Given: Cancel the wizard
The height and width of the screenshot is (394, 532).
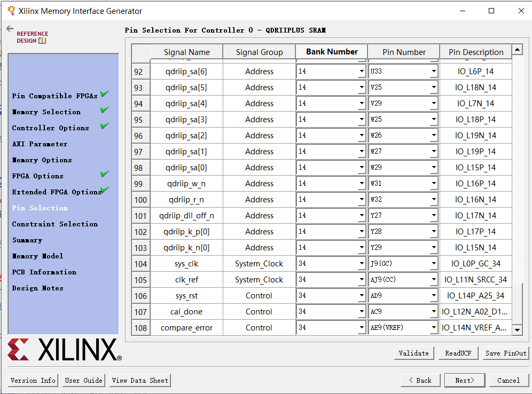Looking at the screenshot, I should 508,380.
